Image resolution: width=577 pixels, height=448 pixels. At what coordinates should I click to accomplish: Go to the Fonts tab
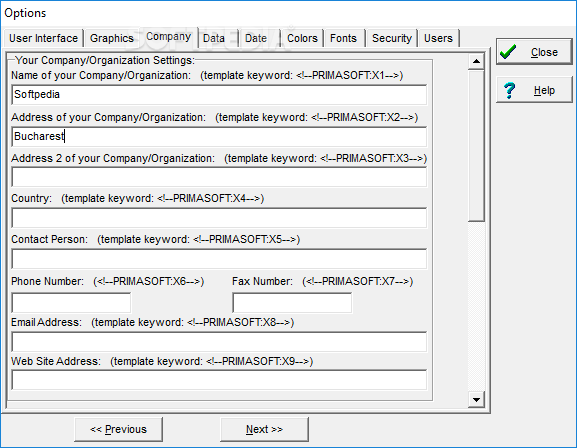pos(343,38)
